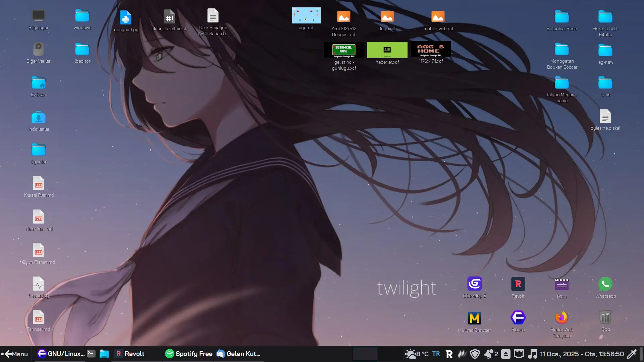Launch Whatsapp from the desktop
The width and height of the screenshot is (644, 362).
tap(605, 288)
